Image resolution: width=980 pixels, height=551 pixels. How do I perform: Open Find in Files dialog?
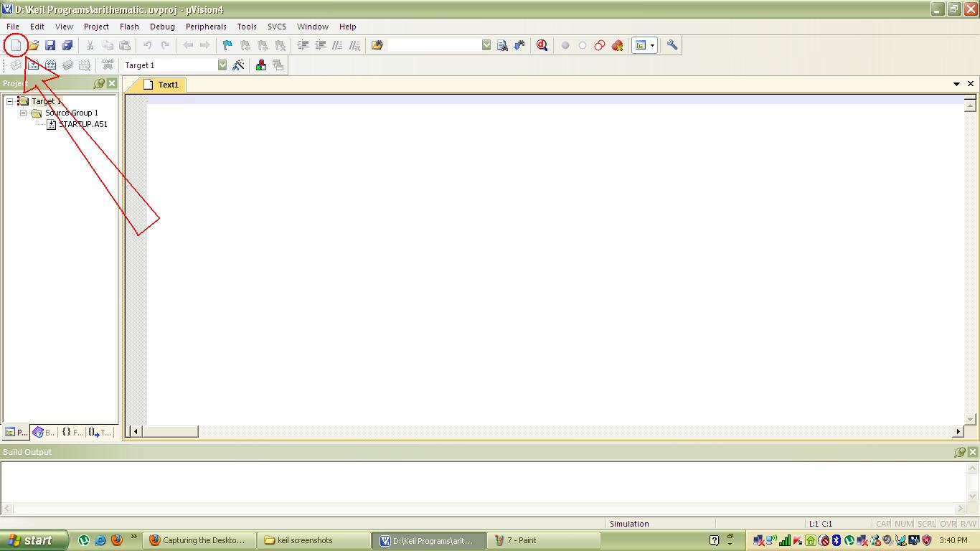[x=377, y=45]
